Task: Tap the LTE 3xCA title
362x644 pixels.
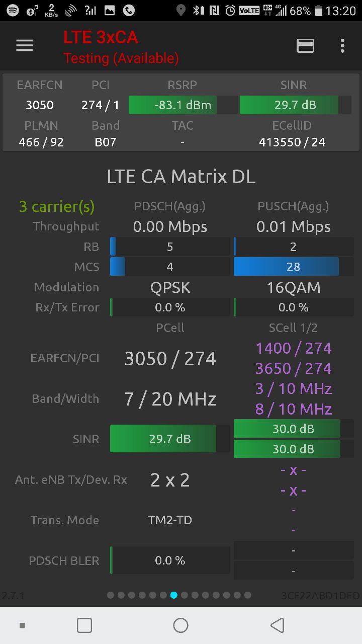Action: pyautogui.click(x=101, y=37)
